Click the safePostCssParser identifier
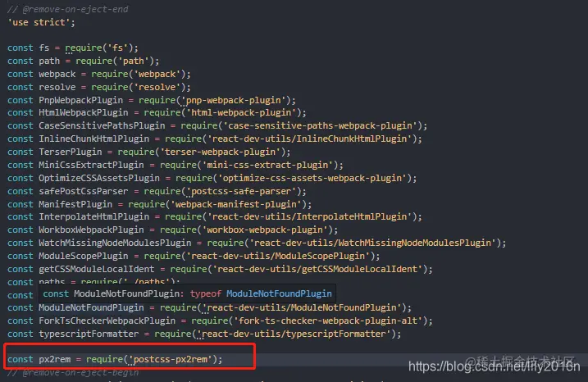 (84, 191)
